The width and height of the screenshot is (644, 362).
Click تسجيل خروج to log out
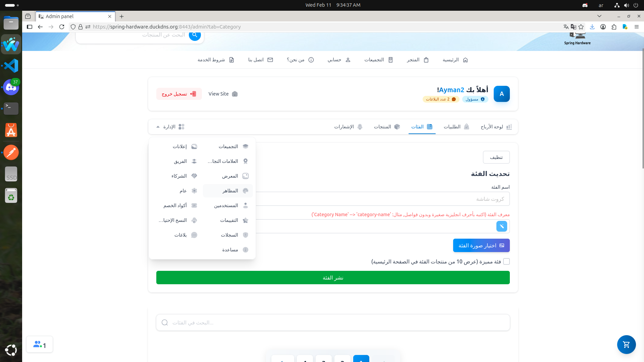click(179, 94)
